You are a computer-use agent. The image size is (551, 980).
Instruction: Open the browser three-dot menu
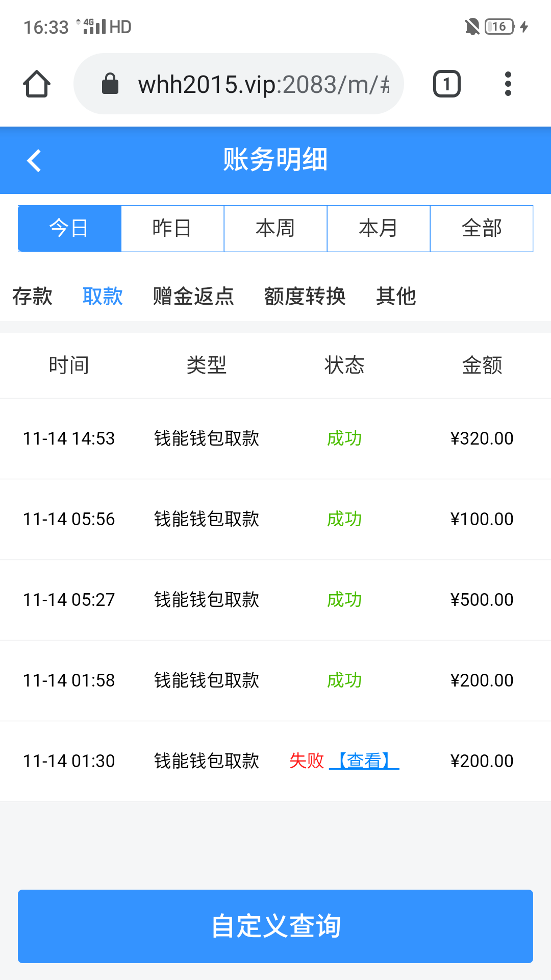point(508,84)
